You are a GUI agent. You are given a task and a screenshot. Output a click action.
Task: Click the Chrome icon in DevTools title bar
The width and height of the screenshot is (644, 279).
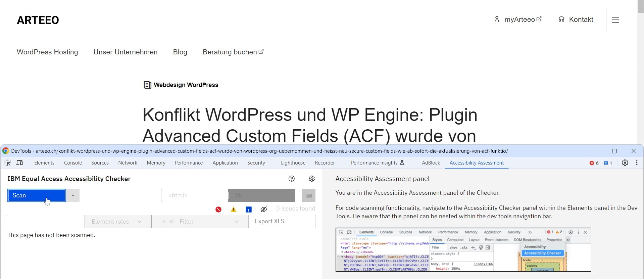pos(6,151)
